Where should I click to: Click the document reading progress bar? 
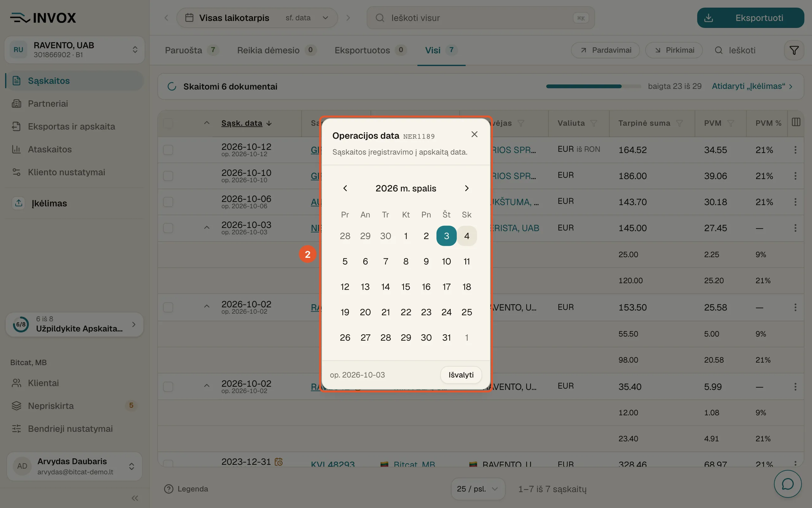click(x=593, y=86)
